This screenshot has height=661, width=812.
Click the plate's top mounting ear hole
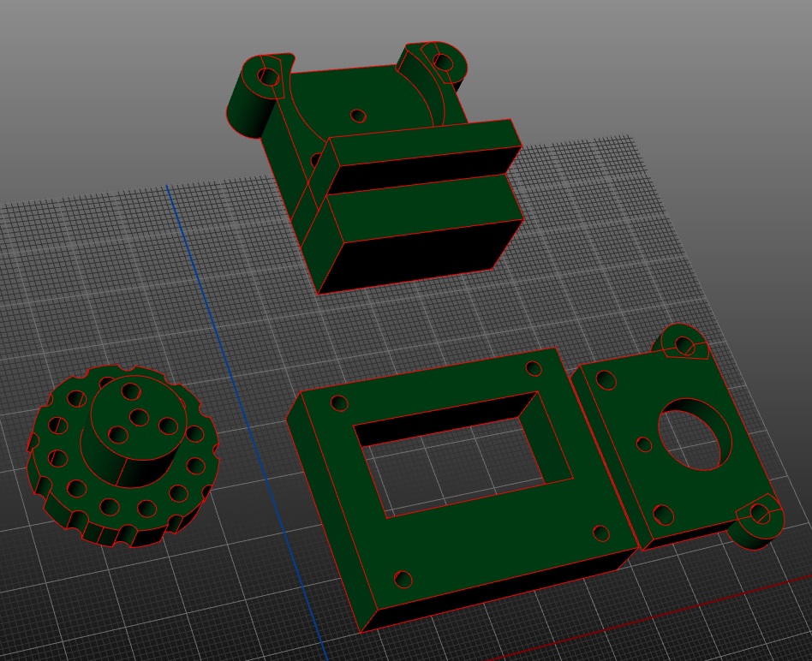[x=684, y=346]
